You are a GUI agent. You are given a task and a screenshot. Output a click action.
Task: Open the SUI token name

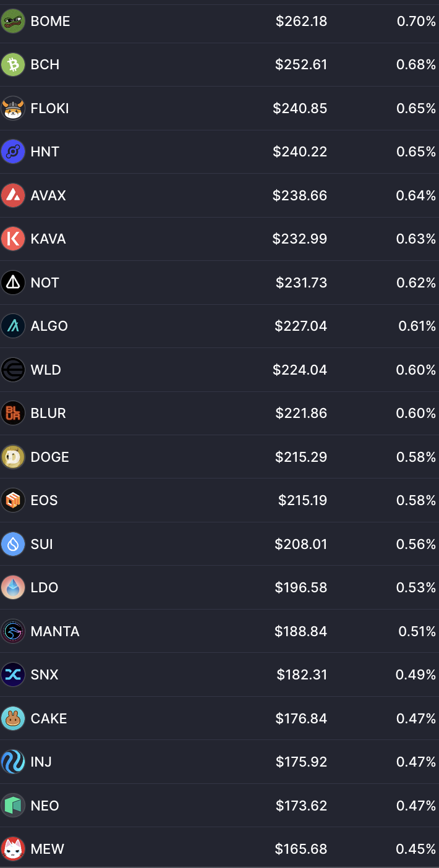[x=41, y=545]
